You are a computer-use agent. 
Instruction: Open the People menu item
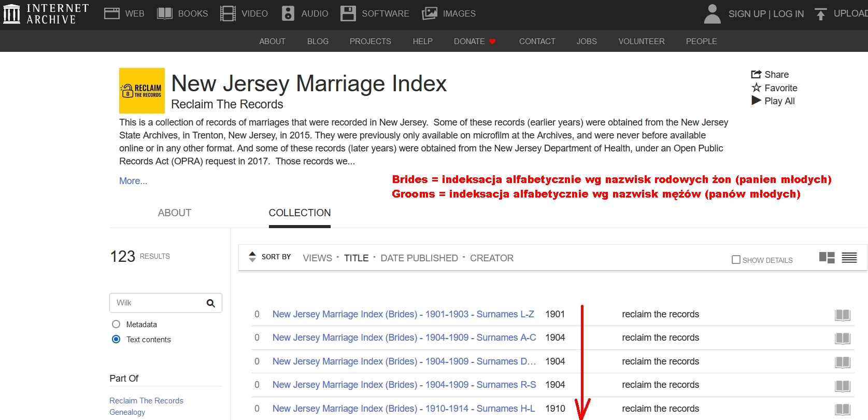pyautogui.click(x=701, y=41)
